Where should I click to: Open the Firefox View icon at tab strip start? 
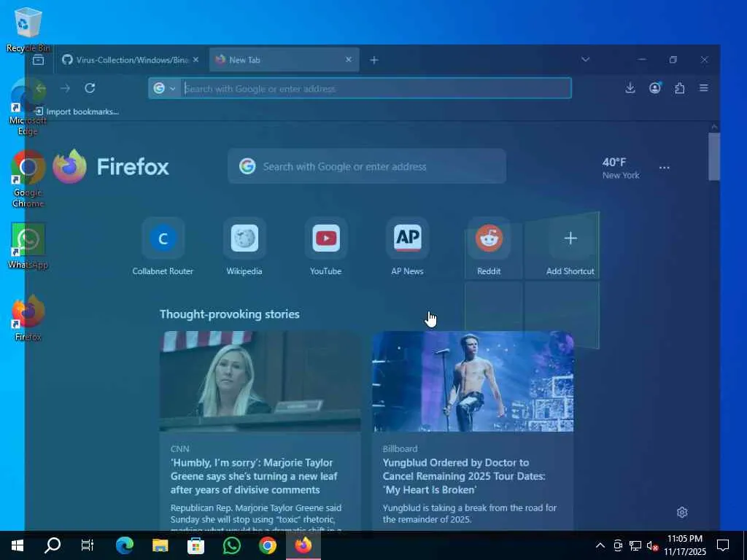click(38, 60)
